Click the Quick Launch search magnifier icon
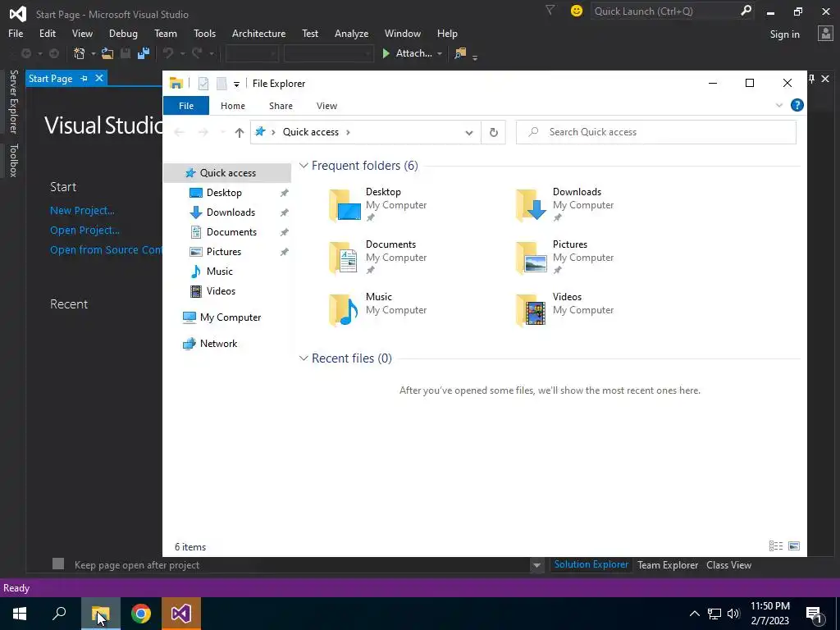Image resolution: width=840 pixels, height=630 pixels. (746, 11)
